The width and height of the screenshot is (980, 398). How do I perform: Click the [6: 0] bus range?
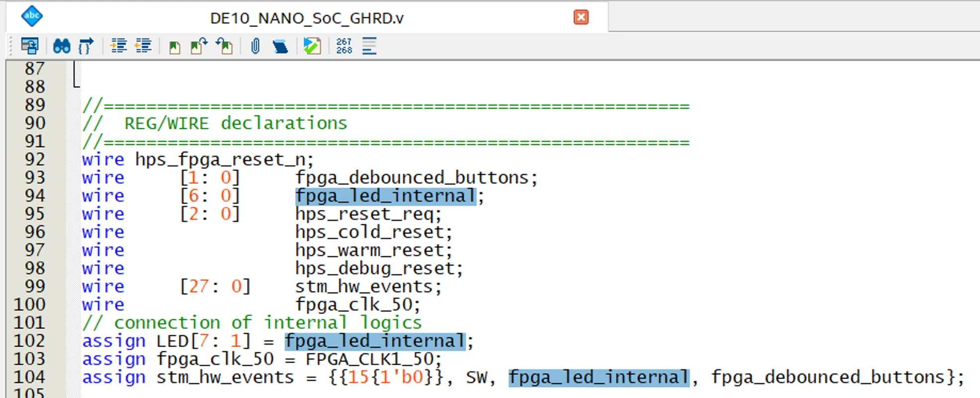209,196
